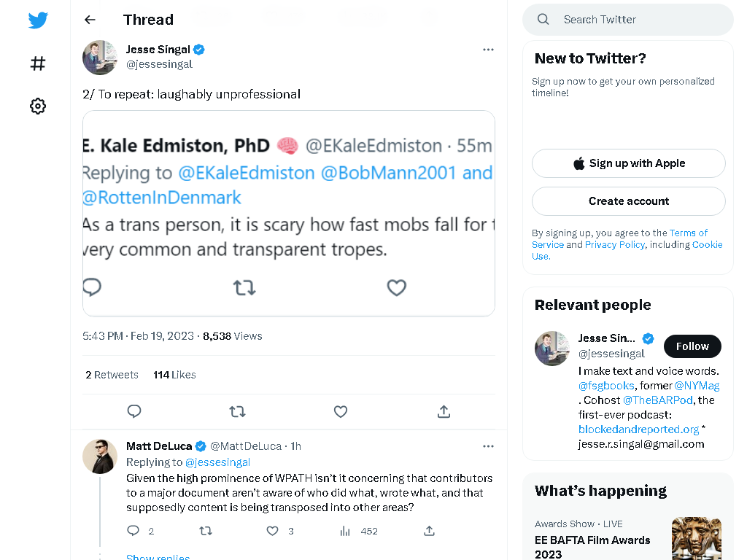The image size is (747, 560).
Task: Retweet Matt DeLuca's reply
Action: click(206, 531)
